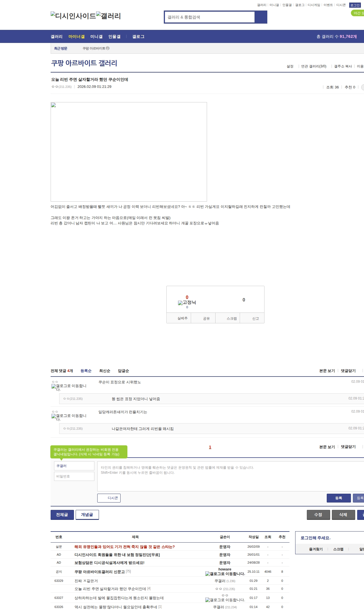Click 로그인해 주세요 in the side box

[315, 538]
